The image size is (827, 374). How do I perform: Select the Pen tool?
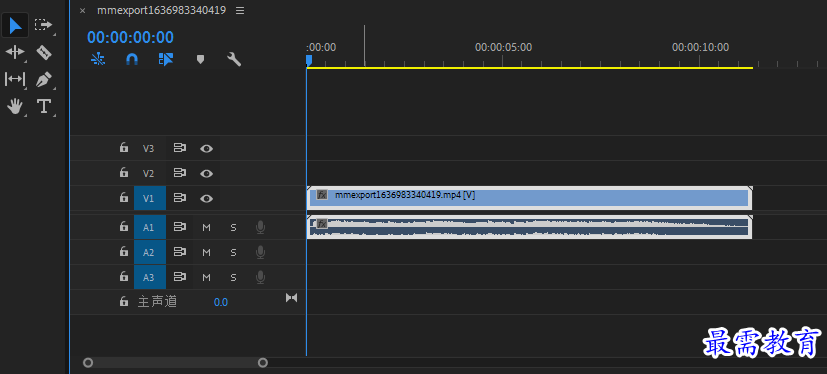tap(43, 80)
